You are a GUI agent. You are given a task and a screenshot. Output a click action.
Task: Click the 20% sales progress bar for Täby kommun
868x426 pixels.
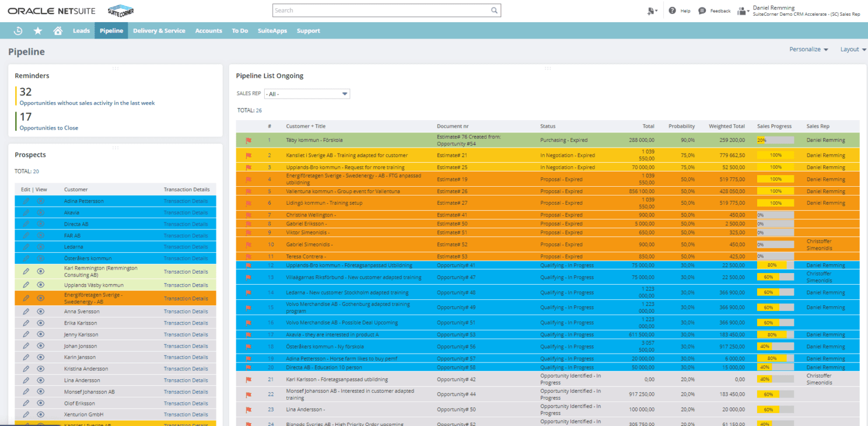point(775,141)
